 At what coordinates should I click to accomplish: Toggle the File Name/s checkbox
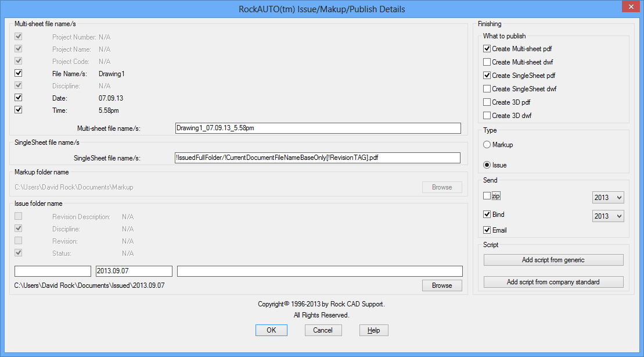point(18,73)
